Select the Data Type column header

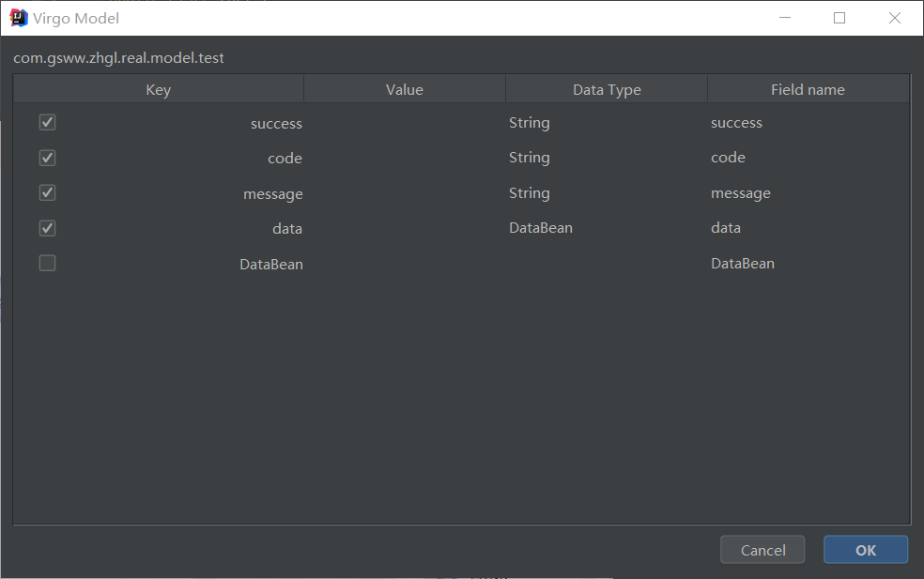coord(606,88)
